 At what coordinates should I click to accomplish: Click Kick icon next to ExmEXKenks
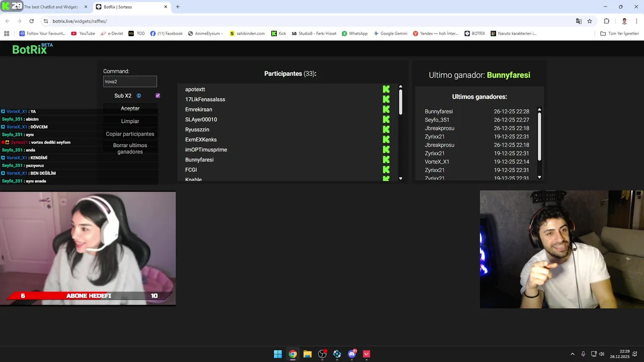coord(386,139)
